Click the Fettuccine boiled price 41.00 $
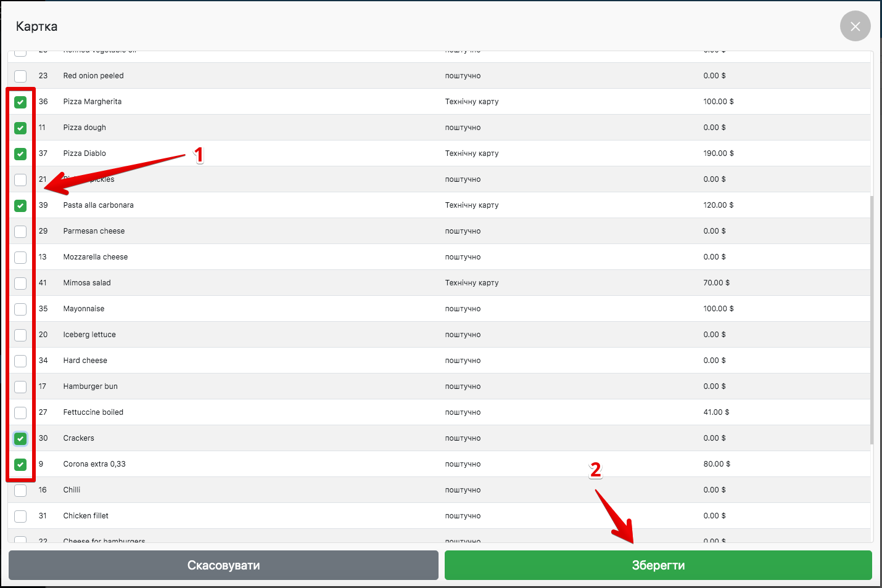The image size is (882, 588). [716, 412]
